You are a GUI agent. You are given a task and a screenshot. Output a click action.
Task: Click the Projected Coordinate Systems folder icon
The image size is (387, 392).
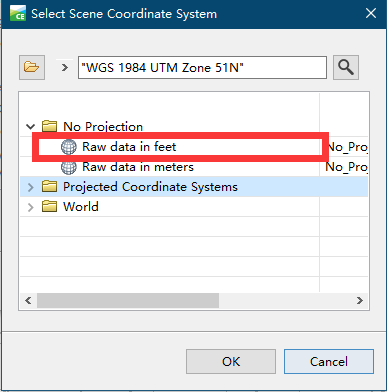pos(49,186)
